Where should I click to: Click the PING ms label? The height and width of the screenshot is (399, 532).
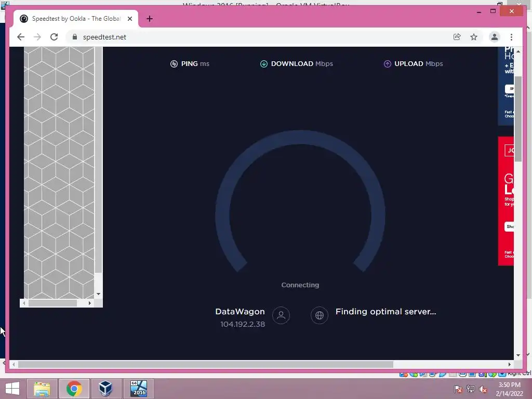click(x=195, y=64)
